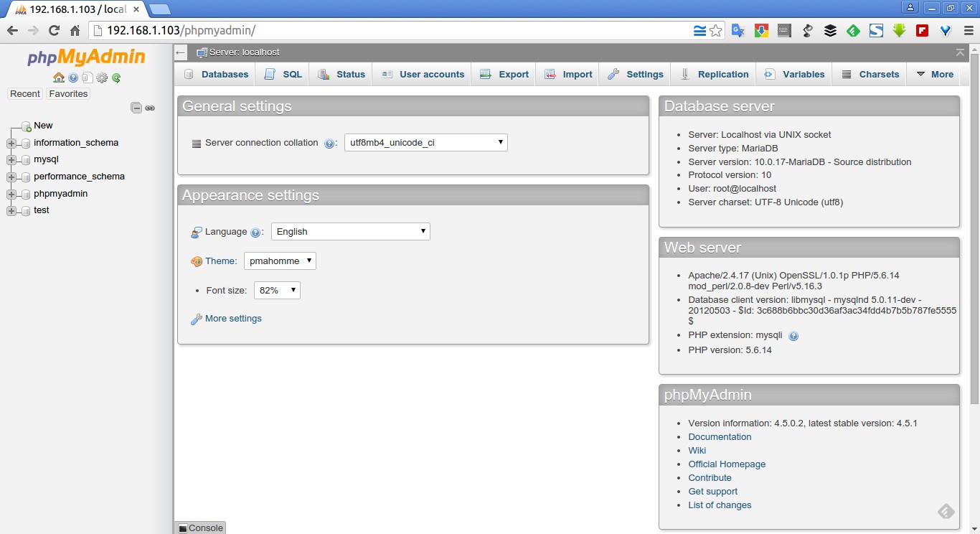Toggle link with main panel chain icon
Screen dimensions: 980x534
tap(150, 108)
